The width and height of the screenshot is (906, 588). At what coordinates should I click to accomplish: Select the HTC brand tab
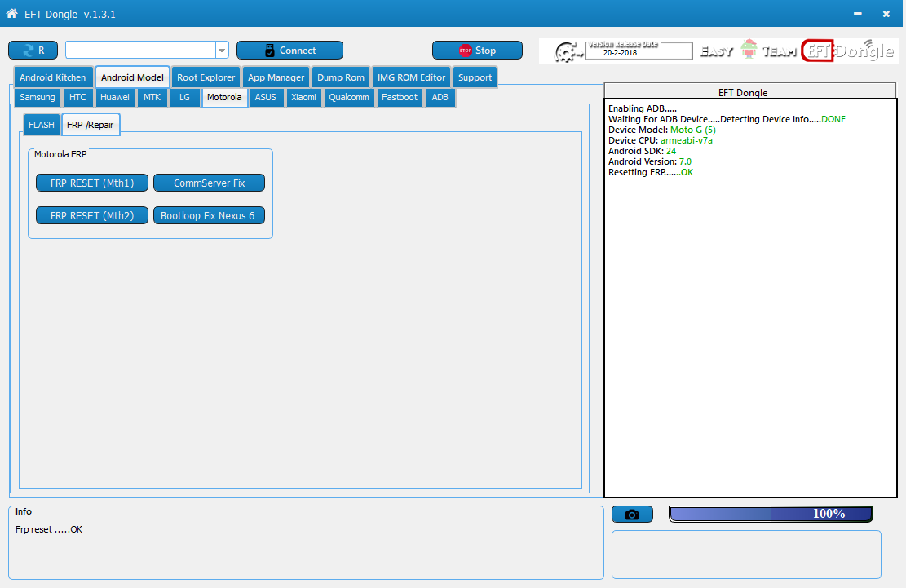pos(77,97)
